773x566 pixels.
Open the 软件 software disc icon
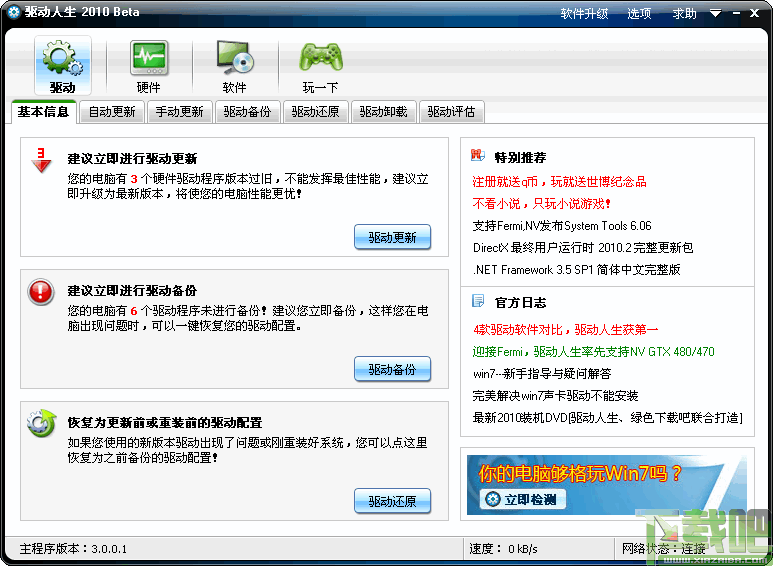pos(234,58)
